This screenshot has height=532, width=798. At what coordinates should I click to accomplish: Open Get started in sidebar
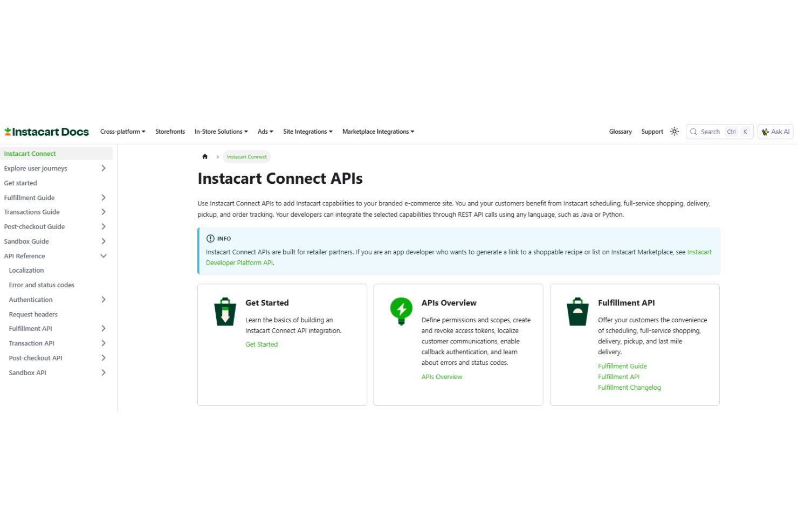(x=20, y=183)
